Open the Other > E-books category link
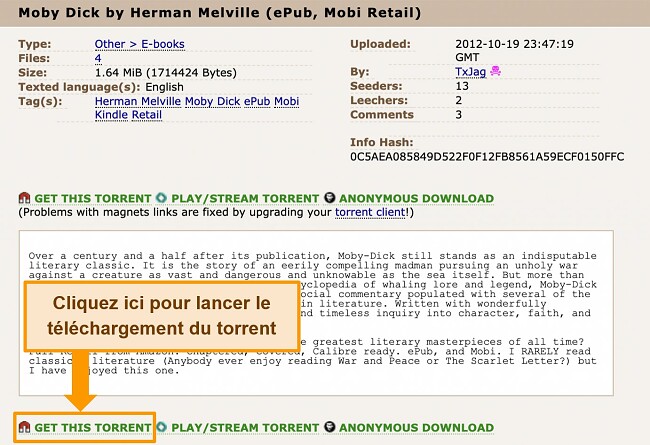Viewport: 650px width, 445px height. click(140, 44)
